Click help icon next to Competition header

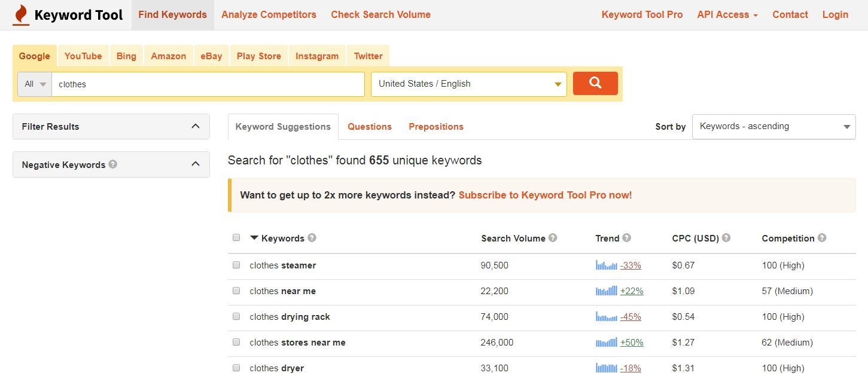pos(822,238)
